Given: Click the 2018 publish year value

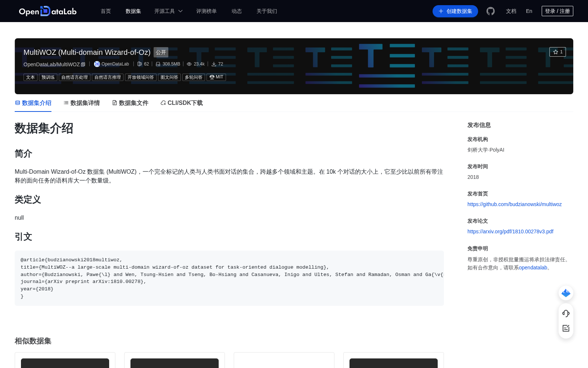Looking at the screenshot, I should [473, 177].
